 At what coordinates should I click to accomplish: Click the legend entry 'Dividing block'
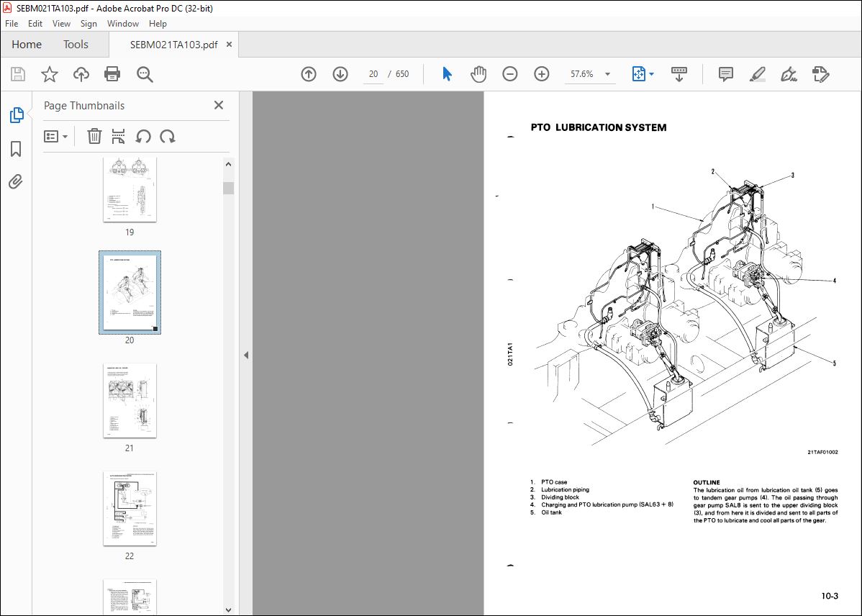click(561, 497)
